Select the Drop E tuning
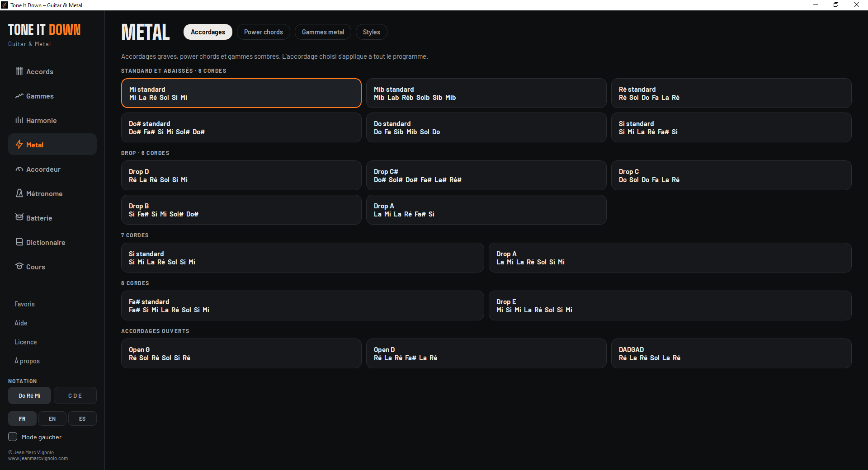Image resolution: width=868 pixels, height=470 pixels. (x=670, y=305)
